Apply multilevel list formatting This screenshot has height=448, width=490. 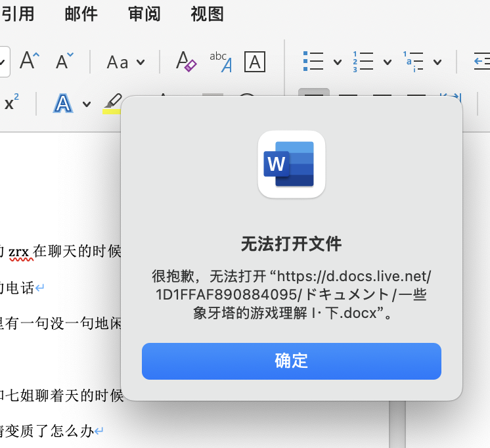(x=412, y=61)
